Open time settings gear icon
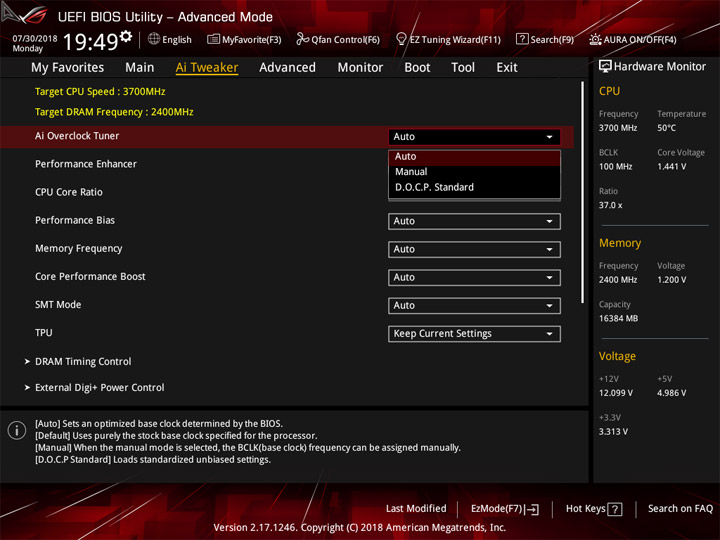Image resolution: width=720 pixels, height=540 pixels. click(126, 36)
